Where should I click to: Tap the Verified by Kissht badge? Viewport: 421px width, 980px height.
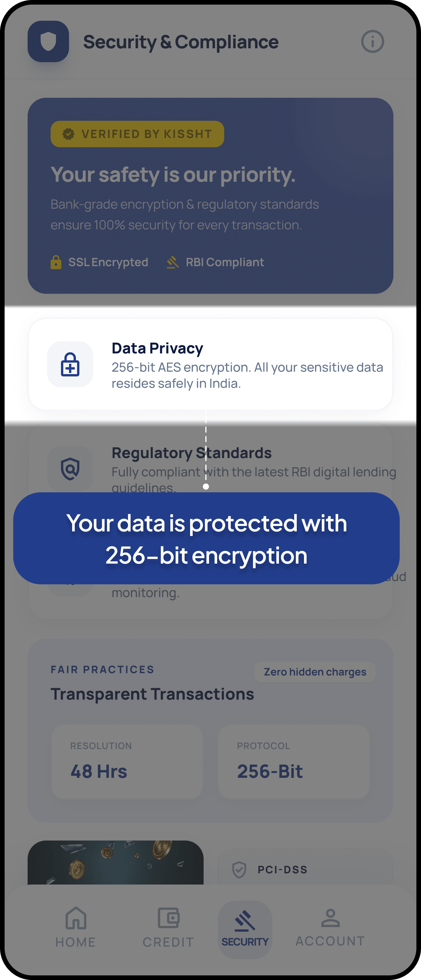pos(137,134)
